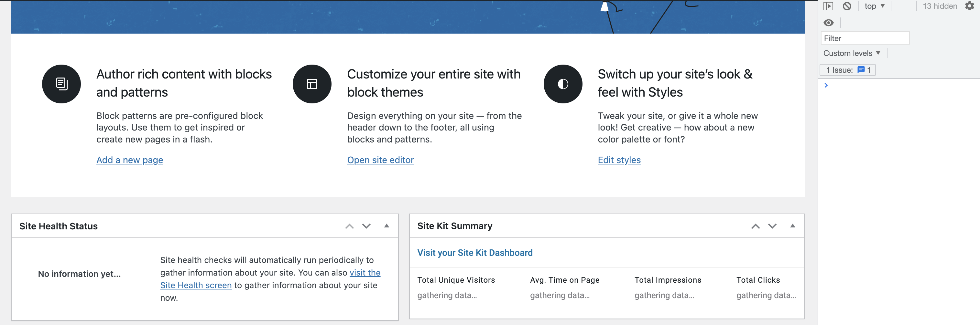
Task: Open the DevTools settings gear
Action: click(x=969, y=6)
